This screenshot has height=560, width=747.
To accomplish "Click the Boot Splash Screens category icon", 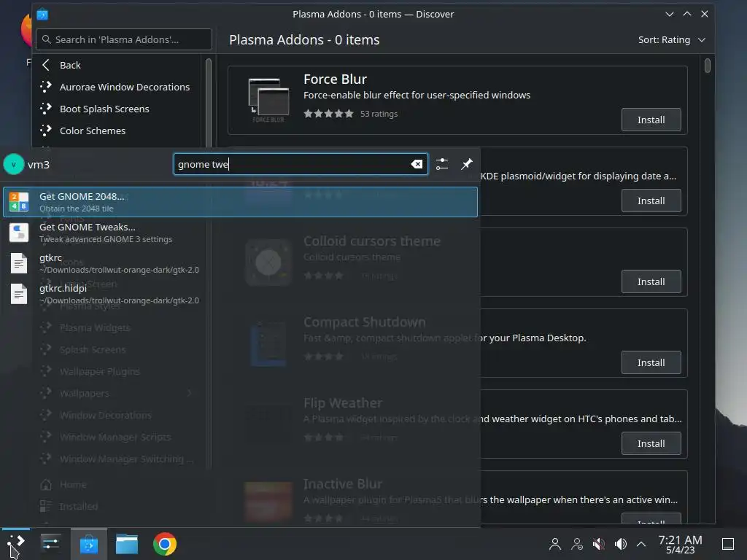I will coord(46,109).
